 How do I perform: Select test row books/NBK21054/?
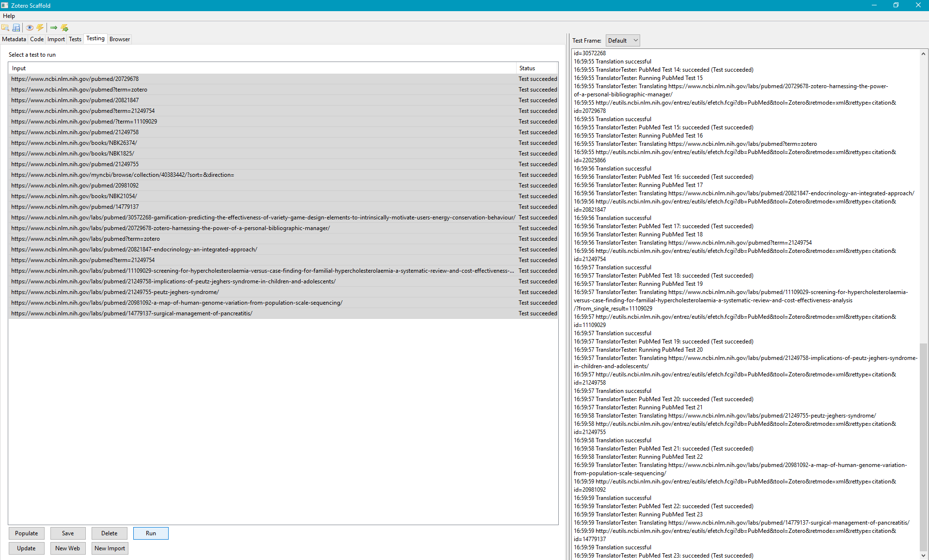click(283, 196)
